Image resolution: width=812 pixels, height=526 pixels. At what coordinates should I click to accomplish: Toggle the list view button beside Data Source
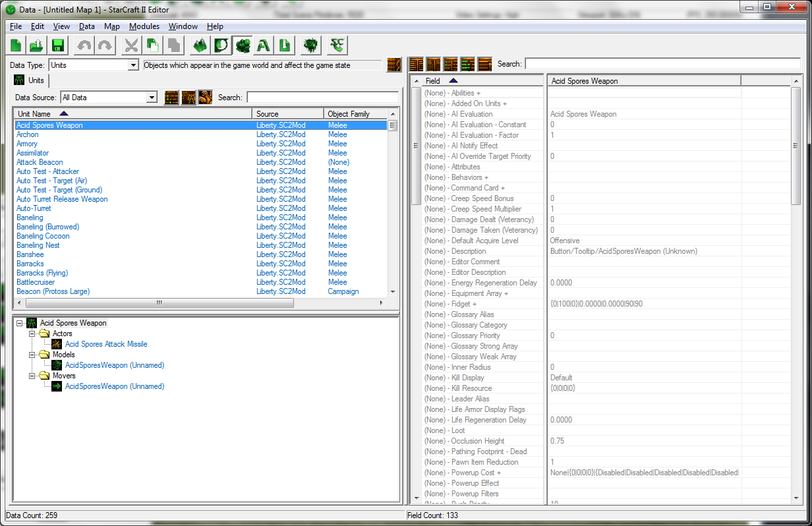pos(171,98)
